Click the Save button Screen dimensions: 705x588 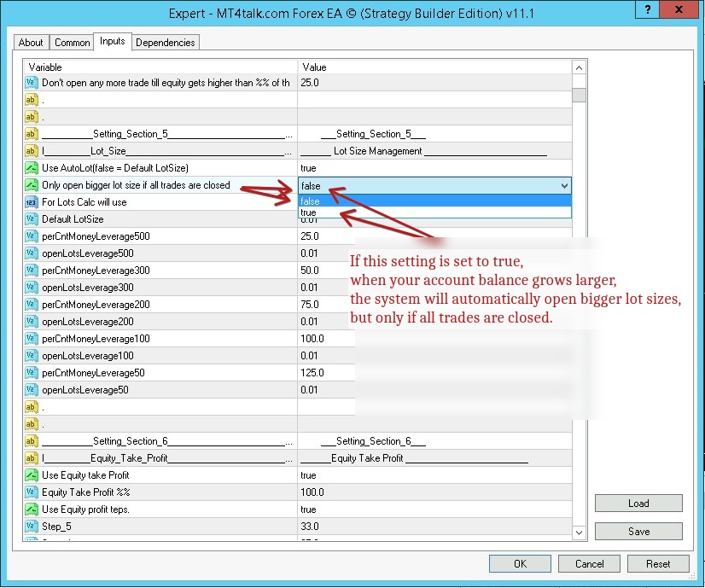pyautogui.click(x=638, y=532)
